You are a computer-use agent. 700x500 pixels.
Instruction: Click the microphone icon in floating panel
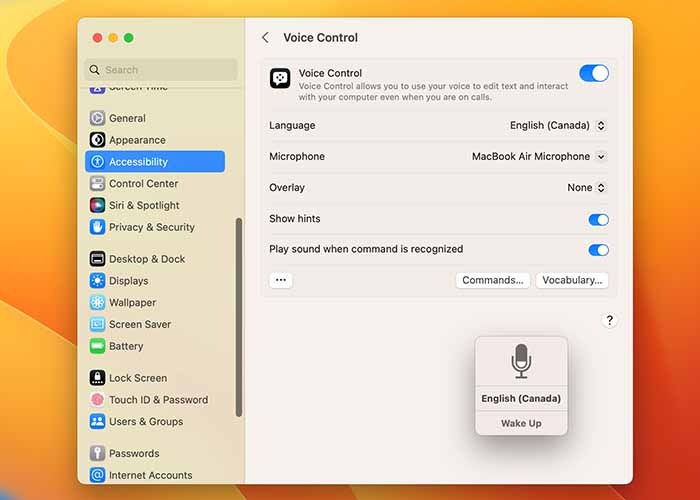point(521,361)
